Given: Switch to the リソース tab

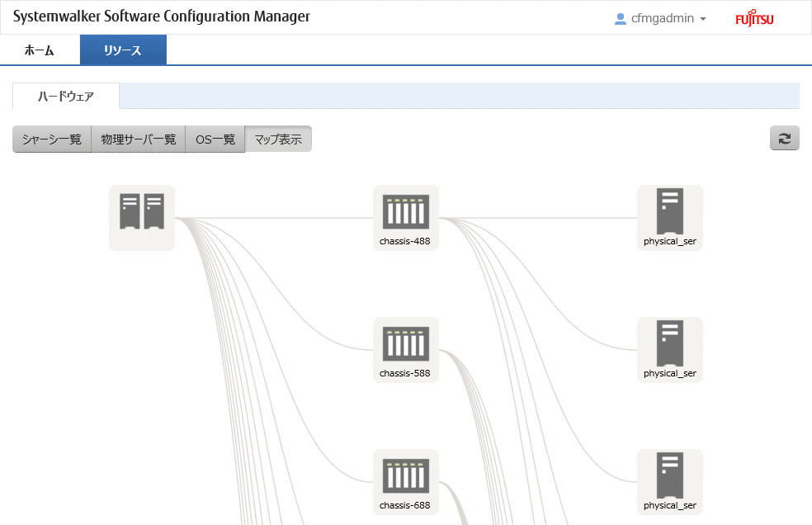Looking at the screenshot, I should tap(123, 50).
